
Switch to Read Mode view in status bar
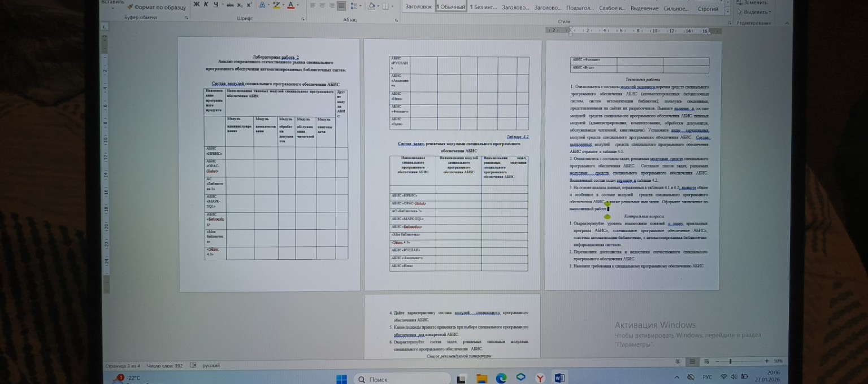tap(678, 361)
